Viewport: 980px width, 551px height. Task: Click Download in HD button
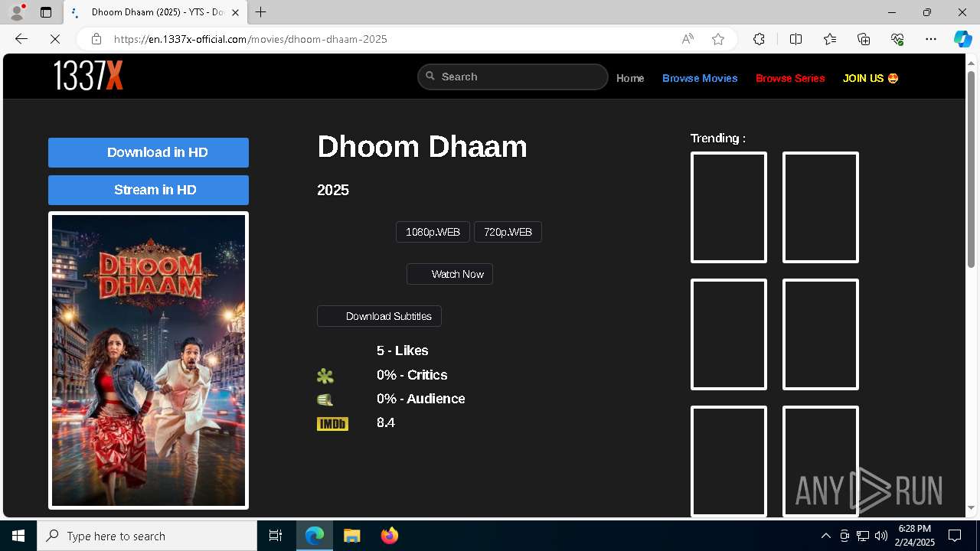(149, 152)
